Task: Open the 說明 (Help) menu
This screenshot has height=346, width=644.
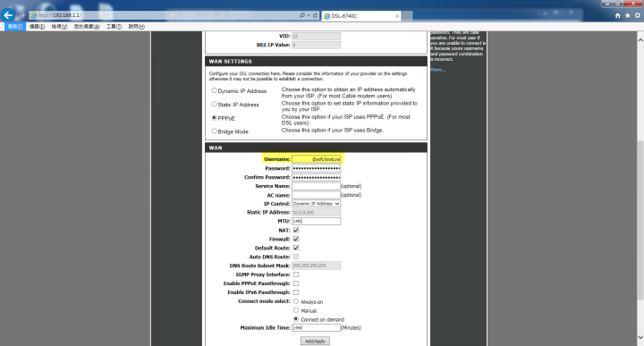Action: coord(136,26)
